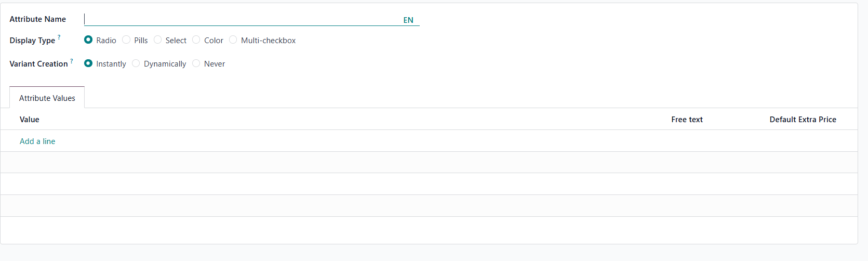This screenshot has height=261, width=868.
Task: Choose the Multi-checkbox display type
Action: pyautogui.click(x=233, y=40)
